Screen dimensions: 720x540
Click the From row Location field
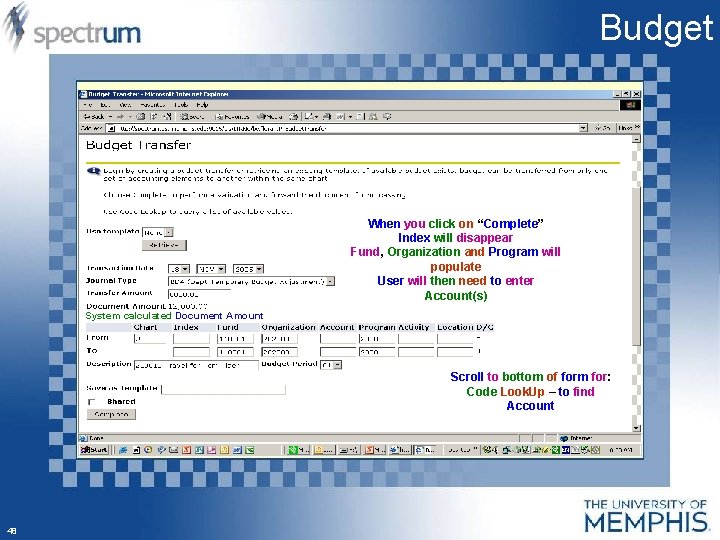click(455, 339)
